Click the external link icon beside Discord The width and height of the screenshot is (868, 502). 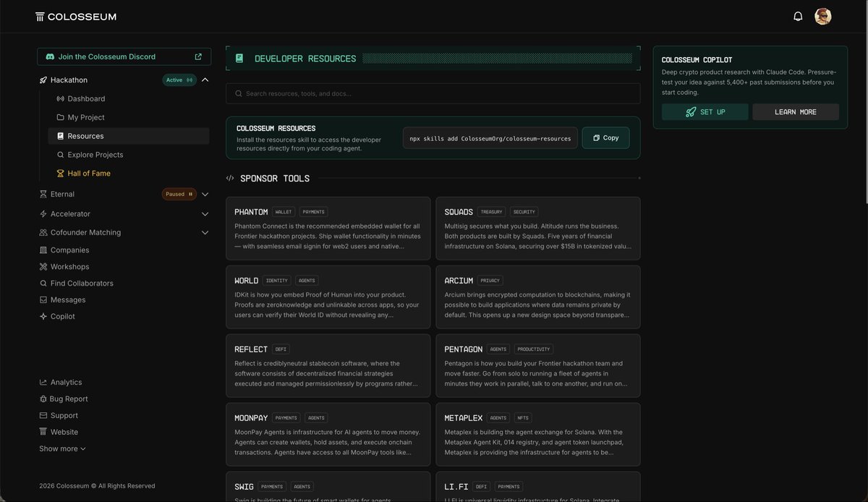[198, 56]
